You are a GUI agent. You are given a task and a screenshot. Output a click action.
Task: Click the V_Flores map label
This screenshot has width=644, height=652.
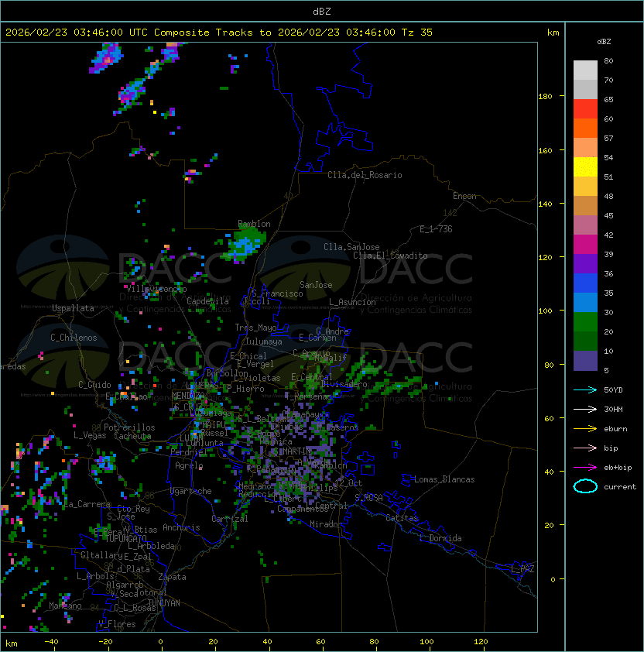point(117,624)
